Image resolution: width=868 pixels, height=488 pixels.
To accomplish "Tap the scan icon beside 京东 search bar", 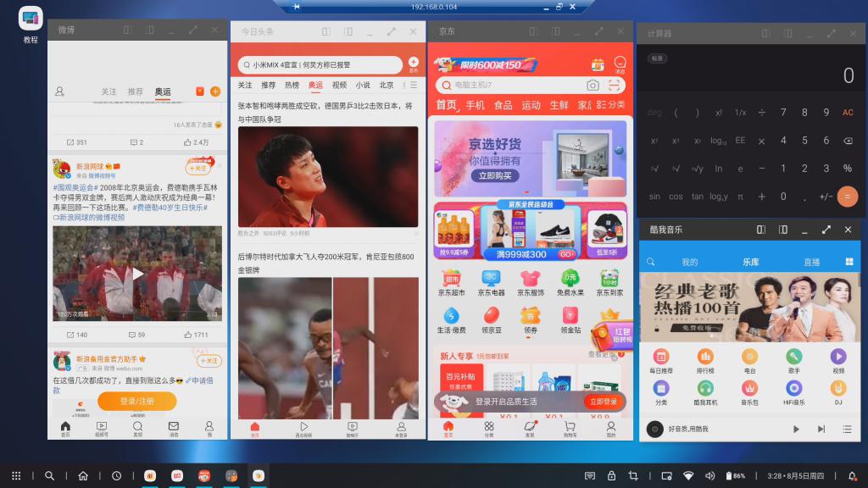I will point(614,86).
